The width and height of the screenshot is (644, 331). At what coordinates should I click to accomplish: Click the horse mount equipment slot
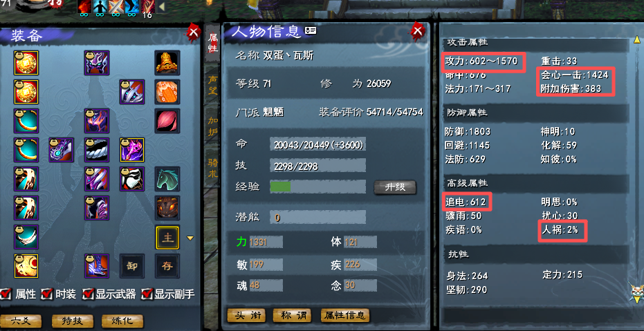point(167,179)
